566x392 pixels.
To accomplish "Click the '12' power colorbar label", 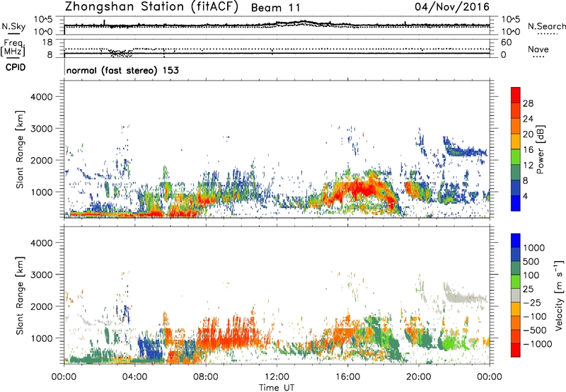I will 528,166.
